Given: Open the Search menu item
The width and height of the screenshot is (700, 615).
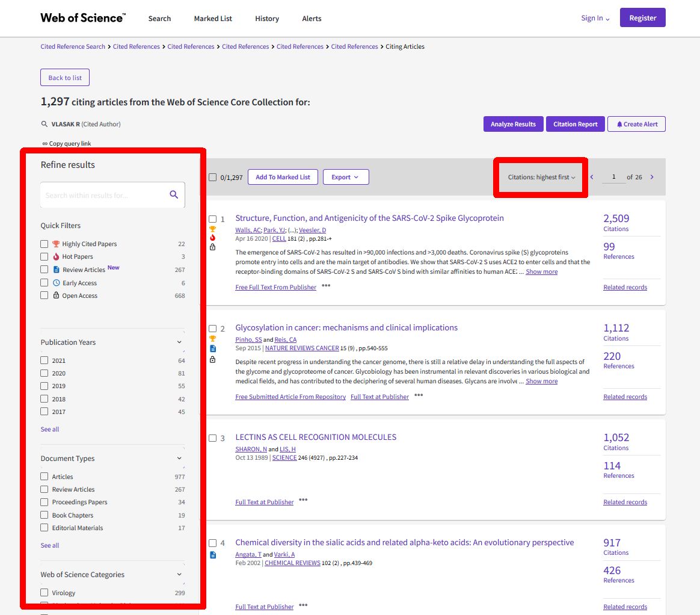Looking at the screenshot, I should (x=159, y=18).
